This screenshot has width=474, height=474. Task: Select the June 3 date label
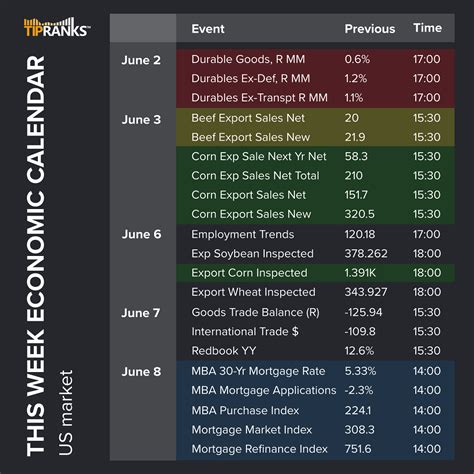click(x=141, y=120)
